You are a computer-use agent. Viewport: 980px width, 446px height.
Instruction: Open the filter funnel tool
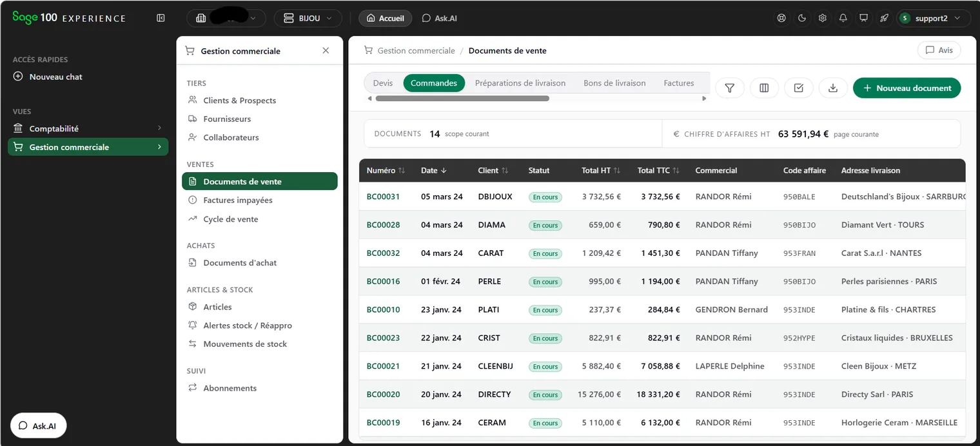(730, 88)
